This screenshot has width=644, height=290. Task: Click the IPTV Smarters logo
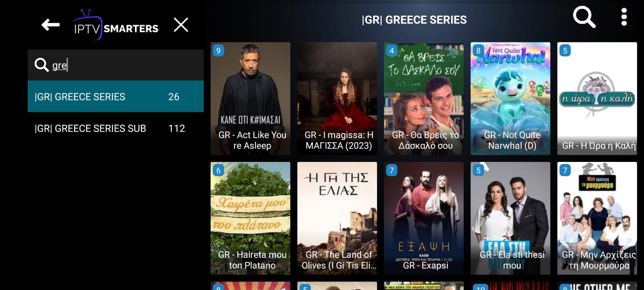(x=116, y=25)
